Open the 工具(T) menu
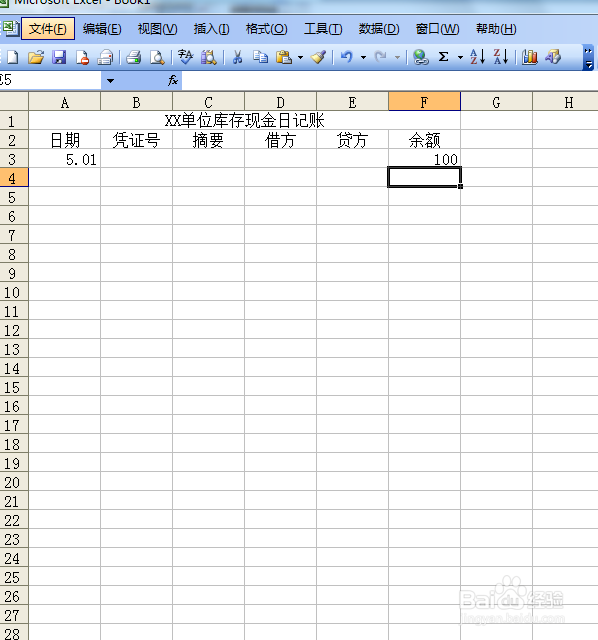The height and width of the screenshot is (640, 598). point(323,29)
